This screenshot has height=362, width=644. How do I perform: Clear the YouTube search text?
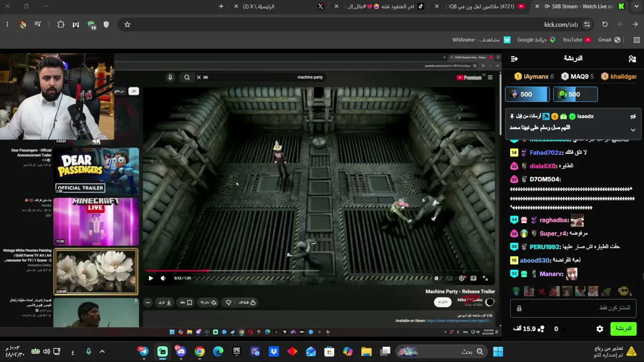tap(199, 77)
